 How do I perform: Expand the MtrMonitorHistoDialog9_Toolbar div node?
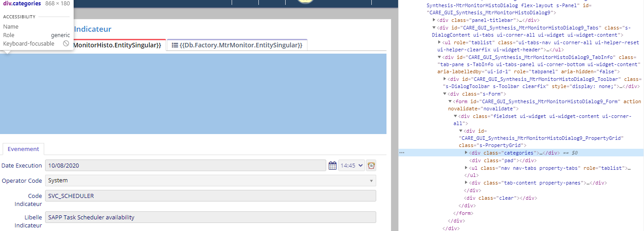445,79
